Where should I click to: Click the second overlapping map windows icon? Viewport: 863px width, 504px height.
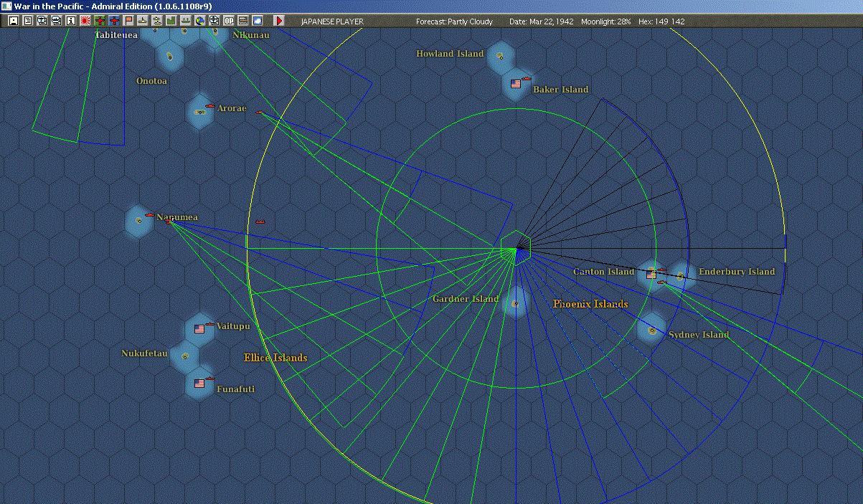tap(57, 21)
